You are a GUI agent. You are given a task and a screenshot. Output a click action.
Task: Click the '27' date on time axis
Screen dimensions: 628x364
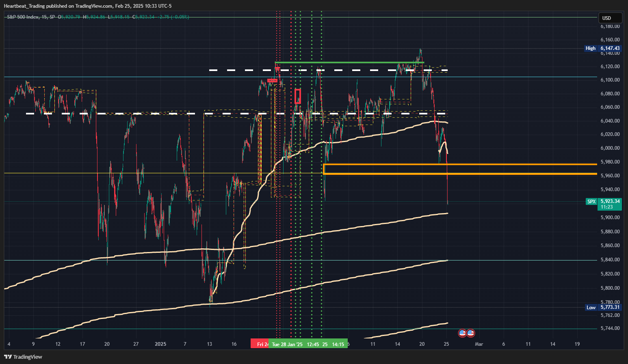tap(136, 344)
